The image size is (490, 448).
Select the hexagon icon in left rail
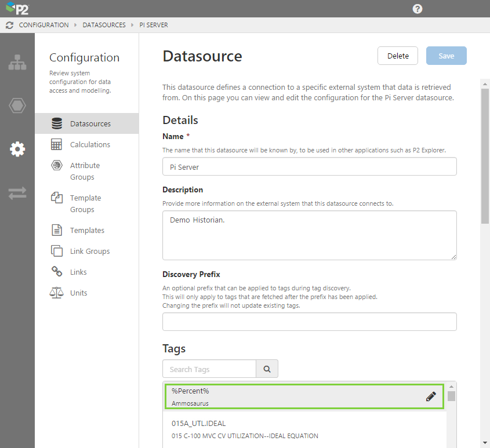[x=17, y=106]
